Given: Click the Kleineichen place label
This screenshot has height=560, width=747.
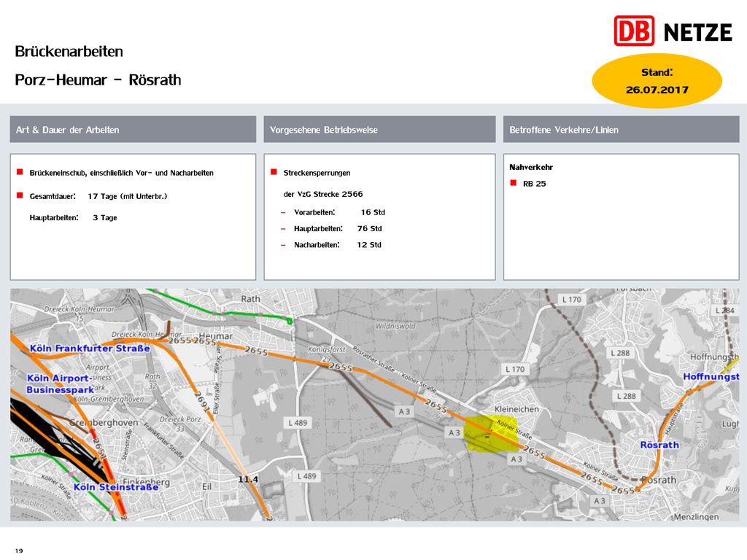Looking at the screenshot, I should point(517,409).
